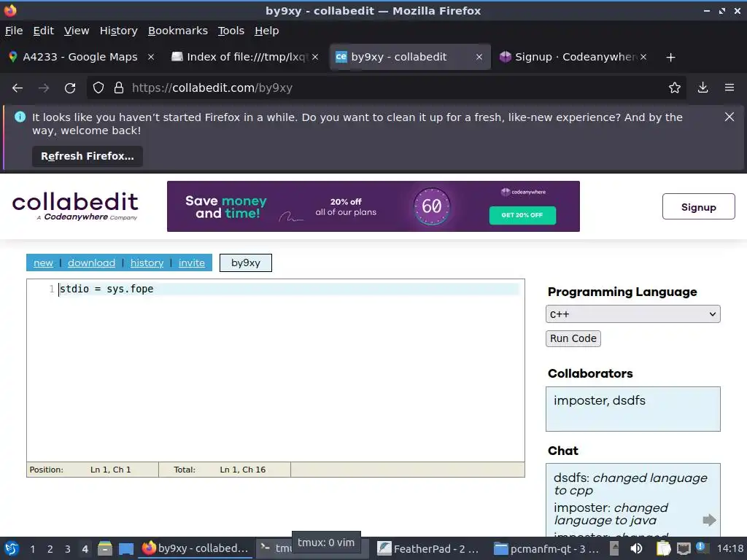Open the LXQt start menu icon on the taskbar

pos(12,549)
